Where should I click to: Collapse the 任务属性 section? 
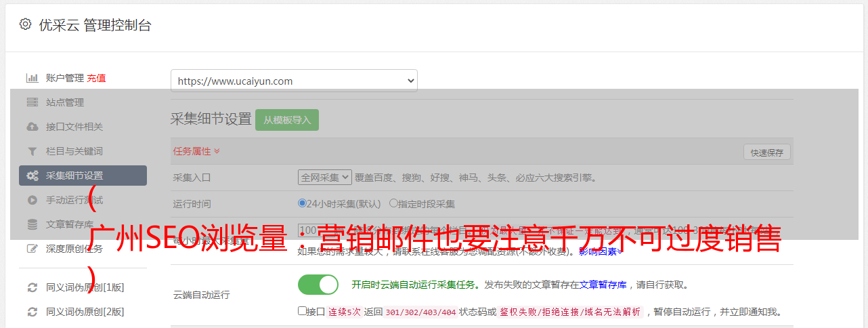(x=196, y=151)
